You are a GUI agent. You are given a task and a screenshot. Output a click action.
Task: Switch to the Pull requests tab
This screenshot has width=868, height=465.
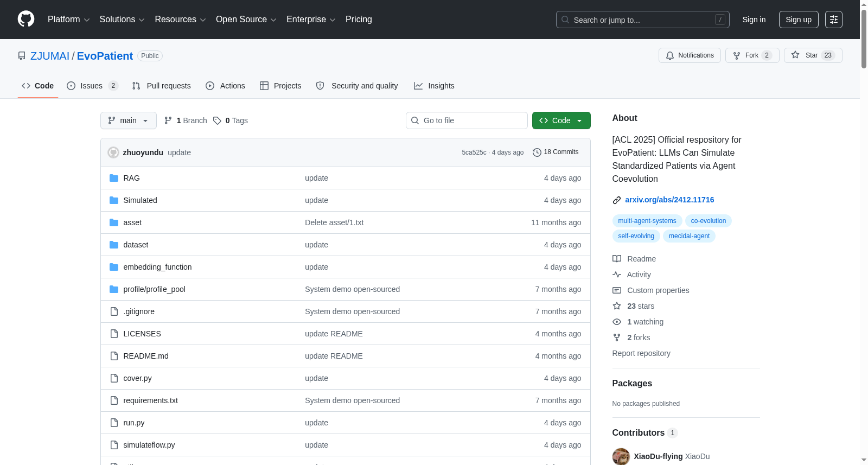pyautogui.click(x=162, y=86)
